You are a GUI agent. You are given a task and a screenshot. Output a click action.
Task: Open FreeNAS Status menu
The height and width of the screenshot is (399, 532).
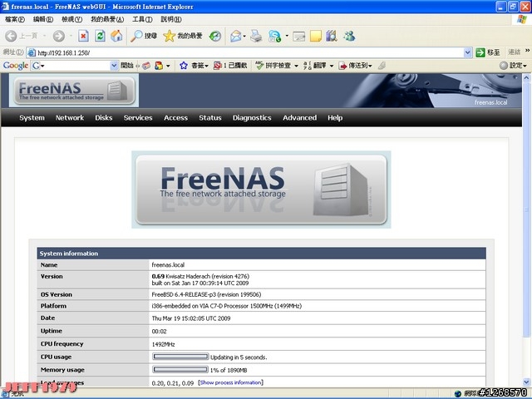(x=210, y=118)
